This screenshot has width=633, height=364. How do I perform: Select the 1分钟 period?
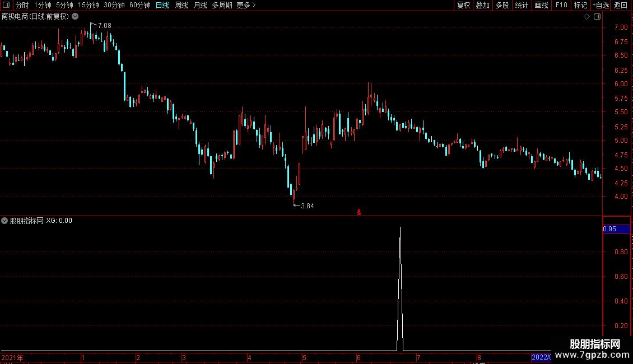tap(43, 5)
